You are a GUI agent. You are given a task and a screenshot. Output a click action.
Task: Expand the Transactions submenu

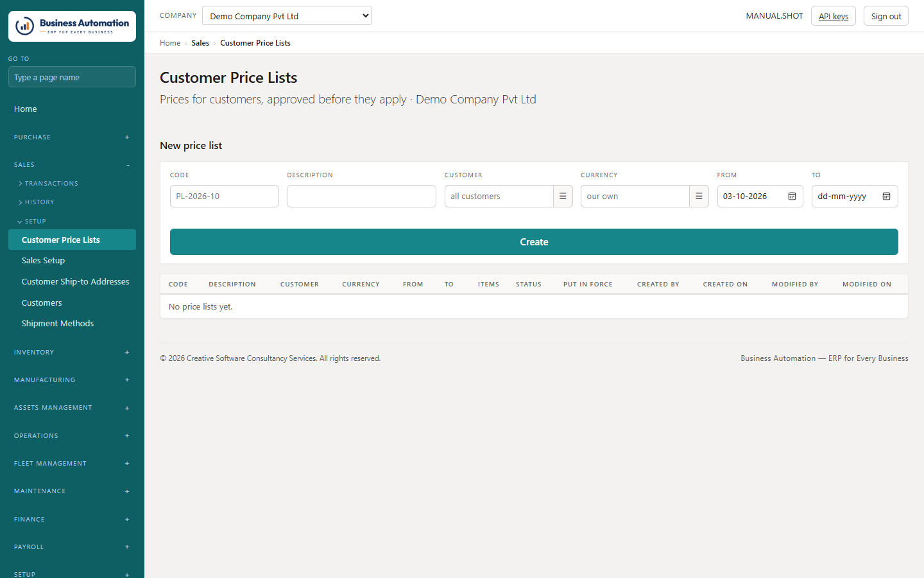point(49,184)
